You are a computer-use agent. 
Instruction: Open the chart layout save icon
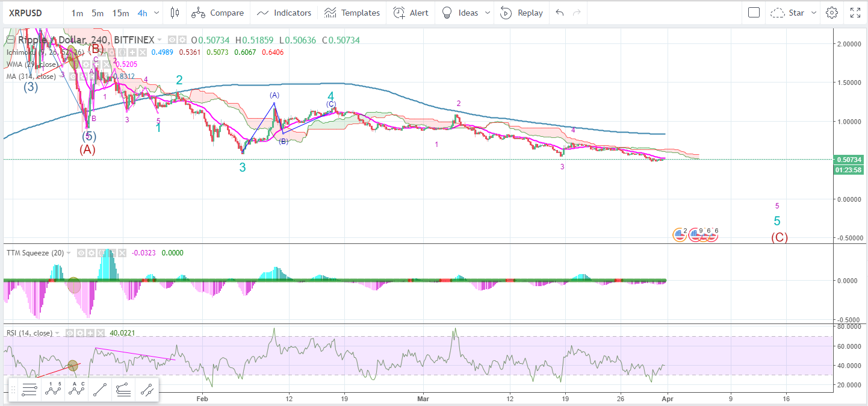pos(754,12)
